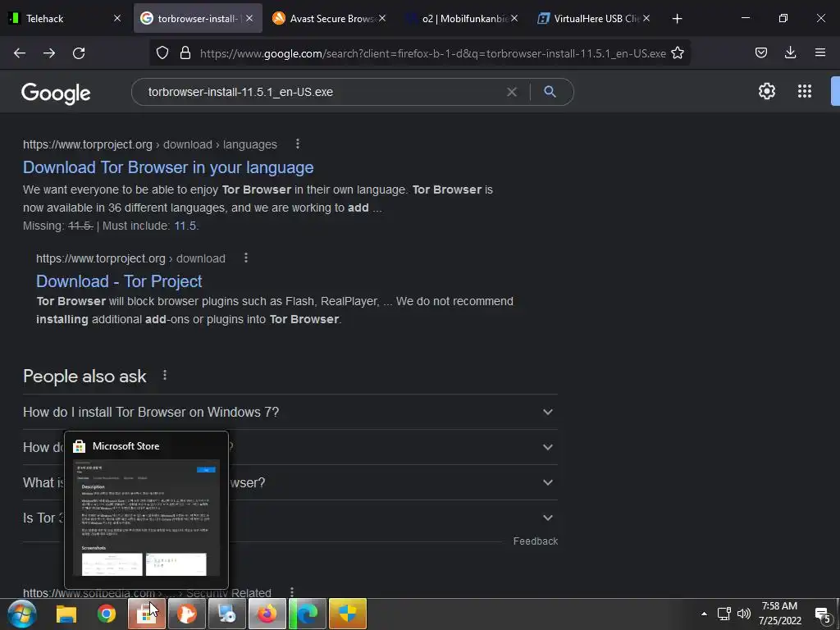Viewport: 840px width, 630px height.
Task: Click the Google logo
Action: (56, 94)
